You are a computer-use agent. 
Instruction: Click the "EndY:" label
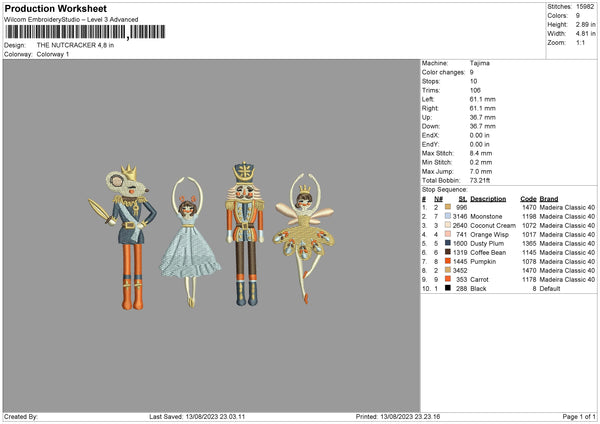click(x=430, y=144)
